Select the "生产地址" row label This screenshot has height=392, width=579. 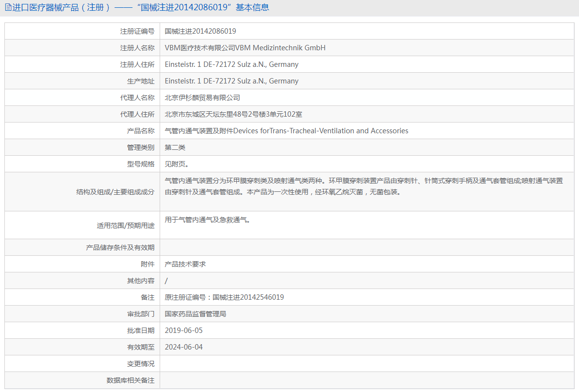(141, 81)
